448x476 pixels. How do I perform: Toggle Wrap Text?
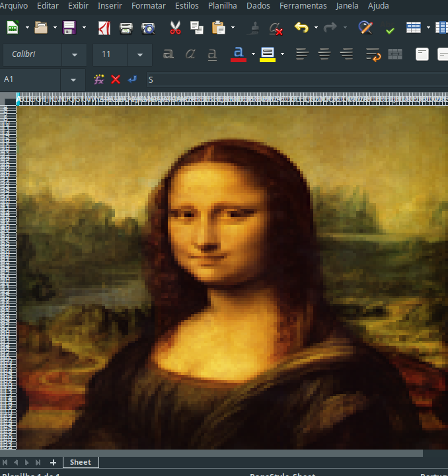373,55
